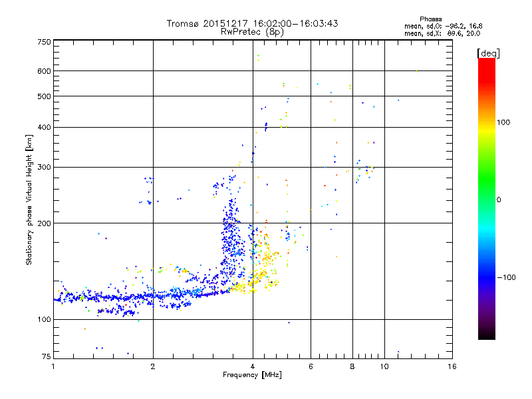Click the x-axis tick label '1'
The image size is (532, 399).
click(54, 366)
